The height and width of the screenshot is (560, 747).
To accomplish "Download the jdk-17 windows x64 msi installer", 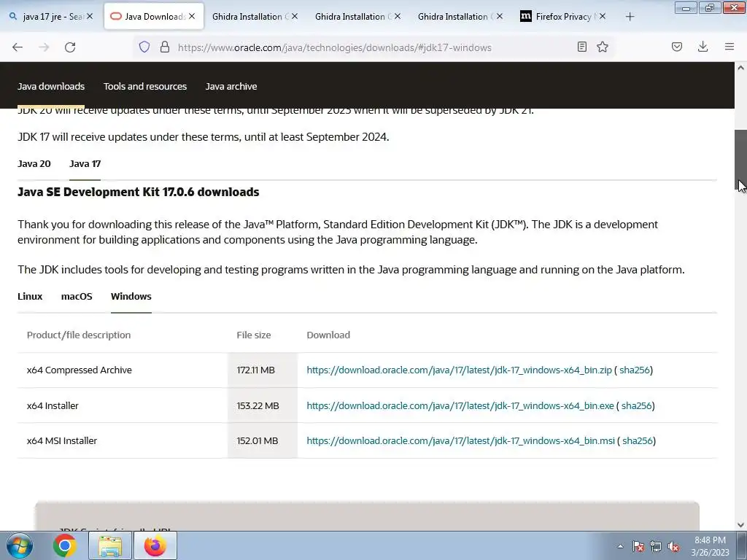I will tap(461, 440).
